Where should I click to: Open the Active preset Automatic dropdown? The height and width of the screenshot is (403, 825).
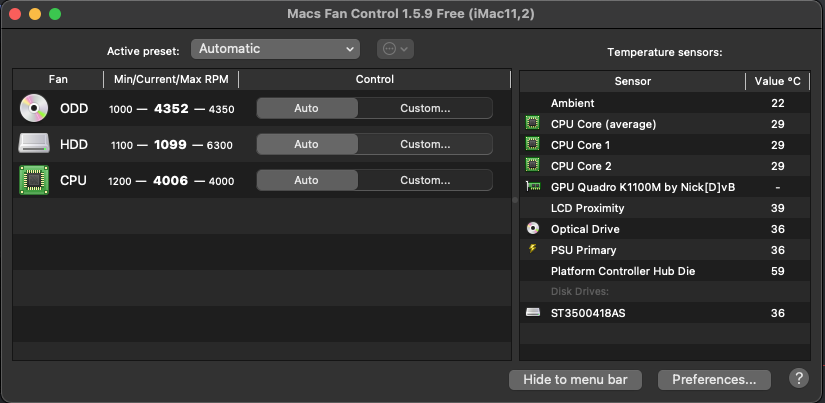tap(275, 49)
